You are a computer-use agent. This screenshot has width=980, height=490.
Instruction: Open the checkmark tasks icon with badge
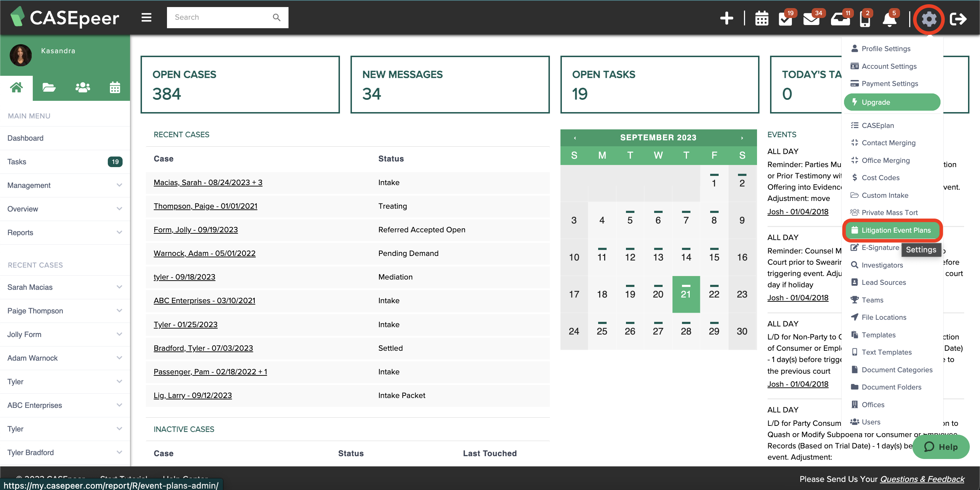coord(785,19)
